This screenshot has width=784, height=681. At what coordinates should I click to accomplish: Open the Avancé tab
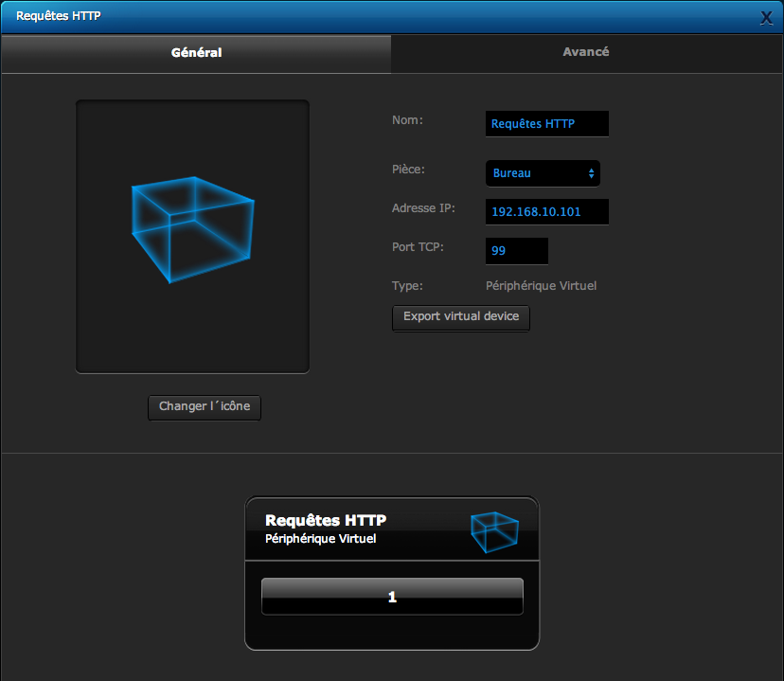pos(586,53)
